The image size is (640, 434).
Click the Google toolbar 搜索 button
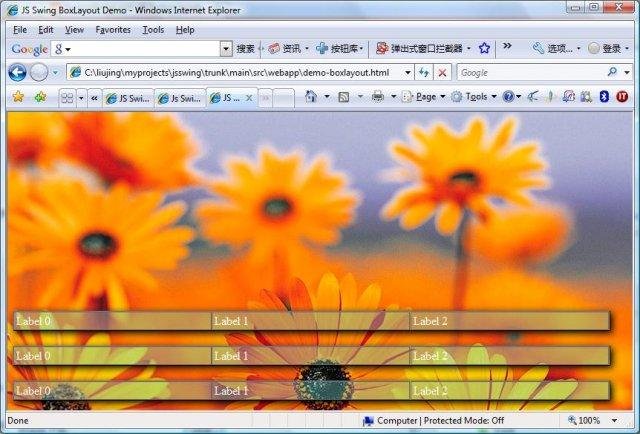pos(245,49)
